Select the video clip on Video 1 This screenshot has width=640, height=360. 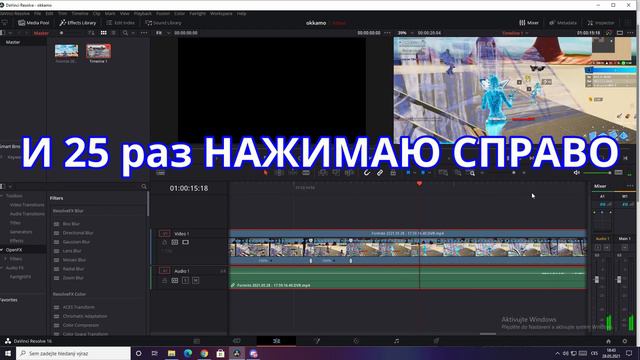pyautogui.click(x=407, y=247)
